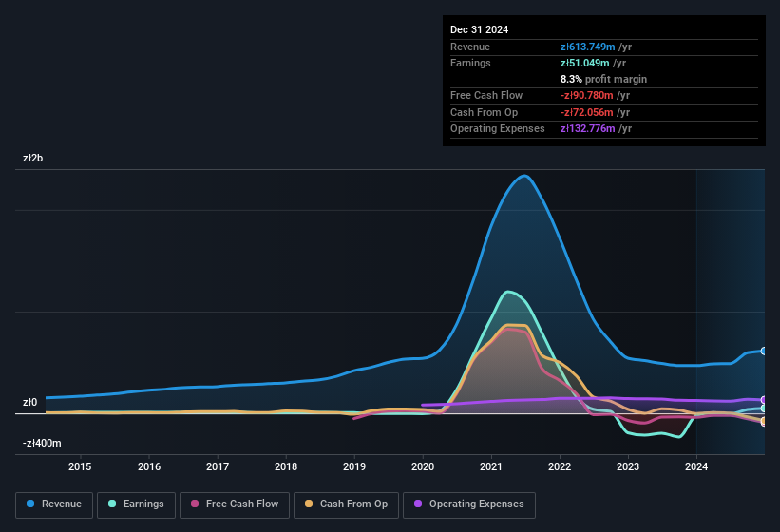Click the teal earnings peak near 2021
The width and height of the screenshot is (780, 532).
coord(508,292)
